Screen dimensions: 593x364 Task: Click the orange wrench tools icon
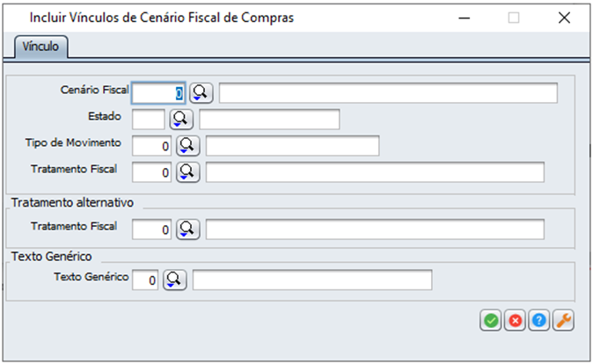pyautogui.click(x=563, y=321)
